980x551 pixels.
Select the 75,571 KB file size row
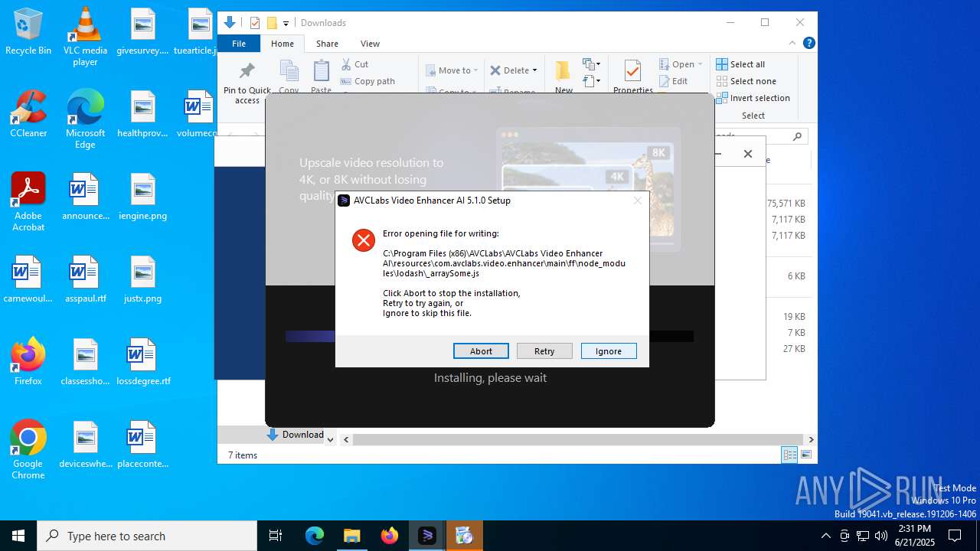pyautogui.click(x=786, y=204)
